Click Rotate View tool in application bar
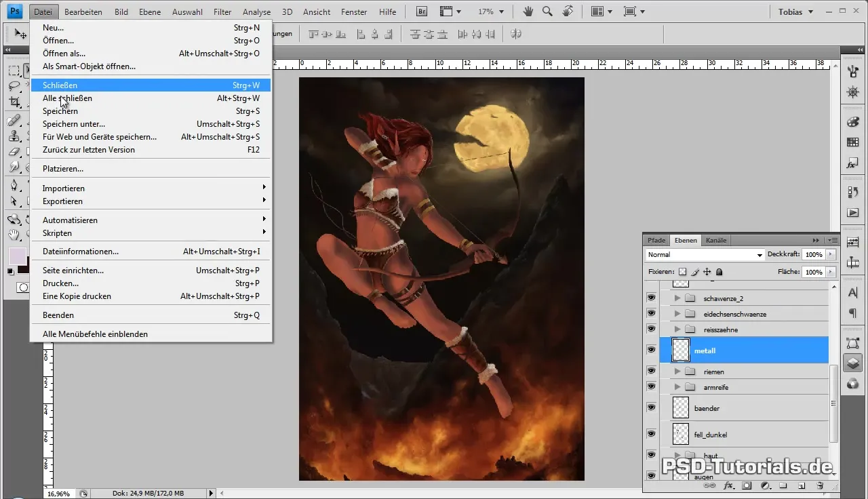The image size is (868, 499). [x=567, y=12]
